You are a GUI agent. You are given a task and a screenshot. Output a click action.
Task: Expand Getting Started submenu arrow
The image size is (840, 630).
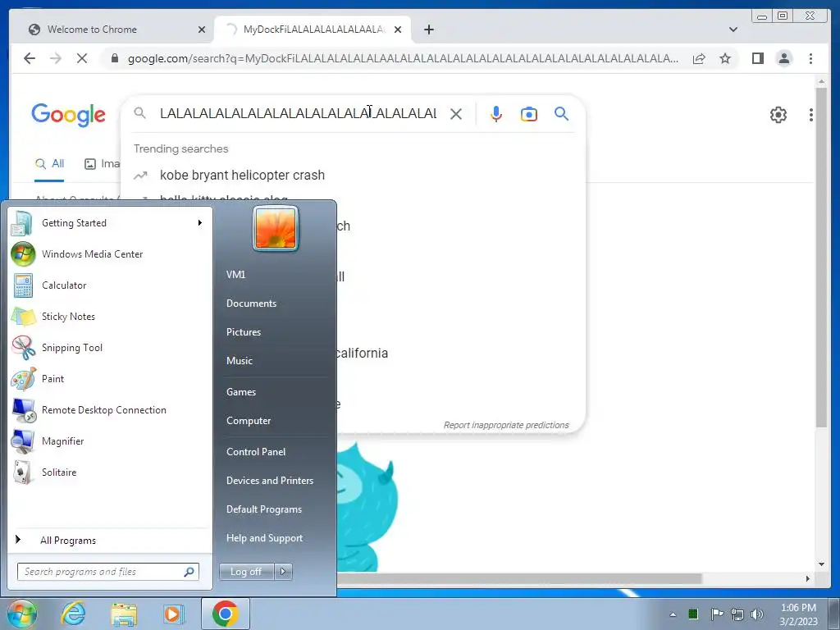[200, 223]
